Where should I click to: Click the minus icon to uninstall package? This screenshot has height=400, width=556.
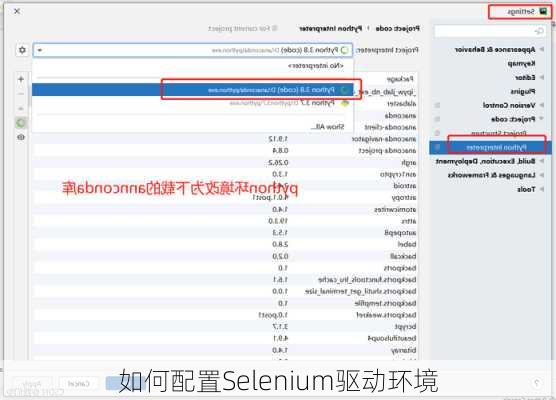tap(21, 94)
